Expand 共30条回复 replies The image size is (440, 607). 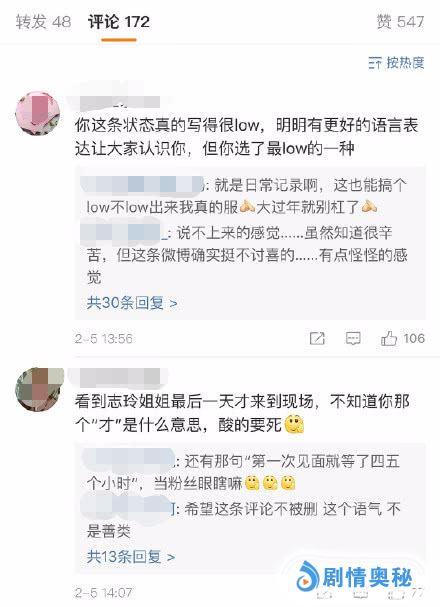point(132,303)
